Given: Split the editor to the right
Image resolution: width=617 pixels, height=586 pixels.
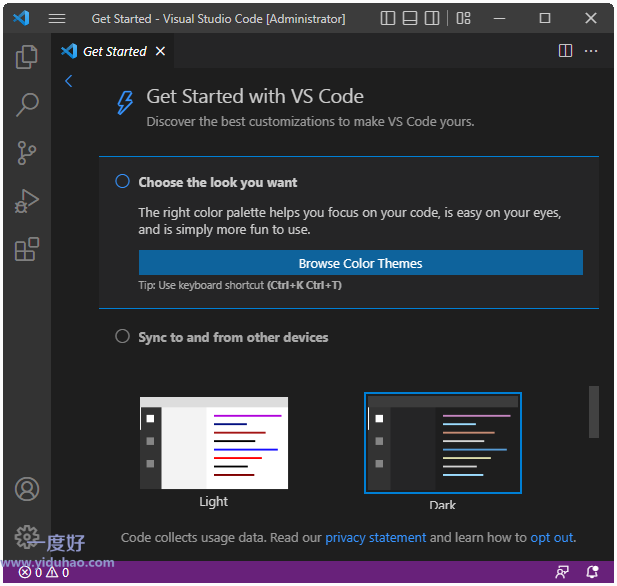Looking at the screenshot, I should (x=565, y=51).
